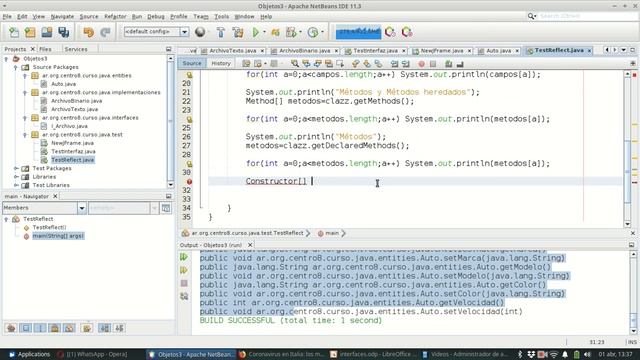
Task: Switch to the Services tab
Action: (x=76, y=49)
